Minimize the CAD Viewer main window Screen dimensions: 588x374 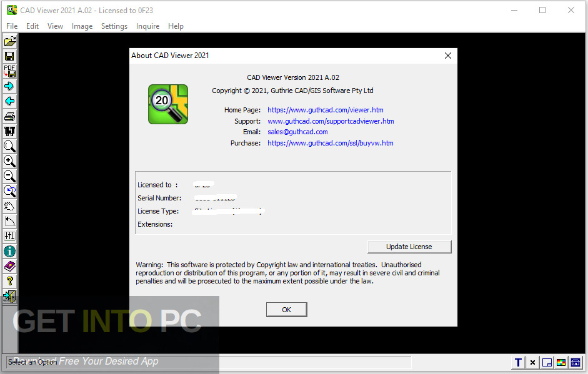point(514,10)
